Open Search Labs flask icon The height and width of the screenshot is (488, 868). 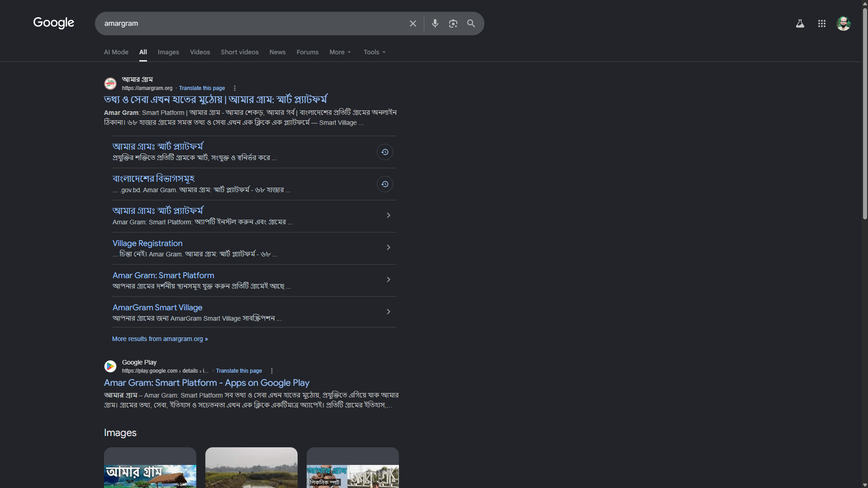[800, 24]
